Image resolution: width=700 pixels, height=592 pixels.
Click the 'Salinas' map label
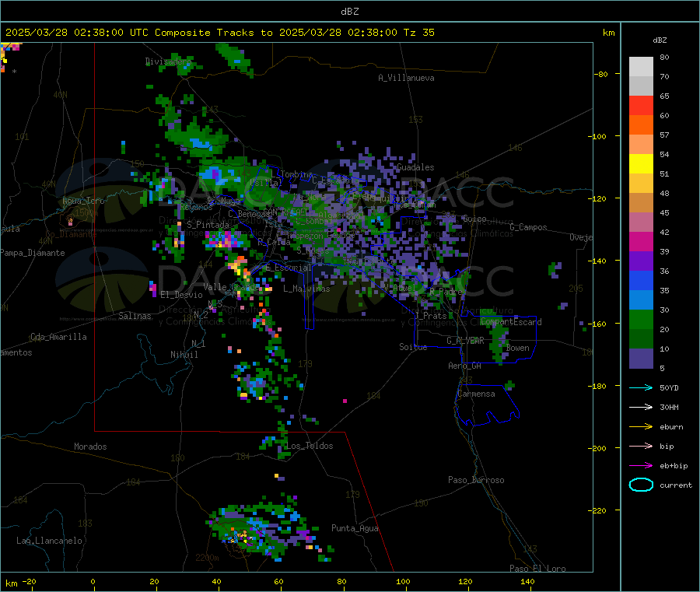[x=135, y=316]
